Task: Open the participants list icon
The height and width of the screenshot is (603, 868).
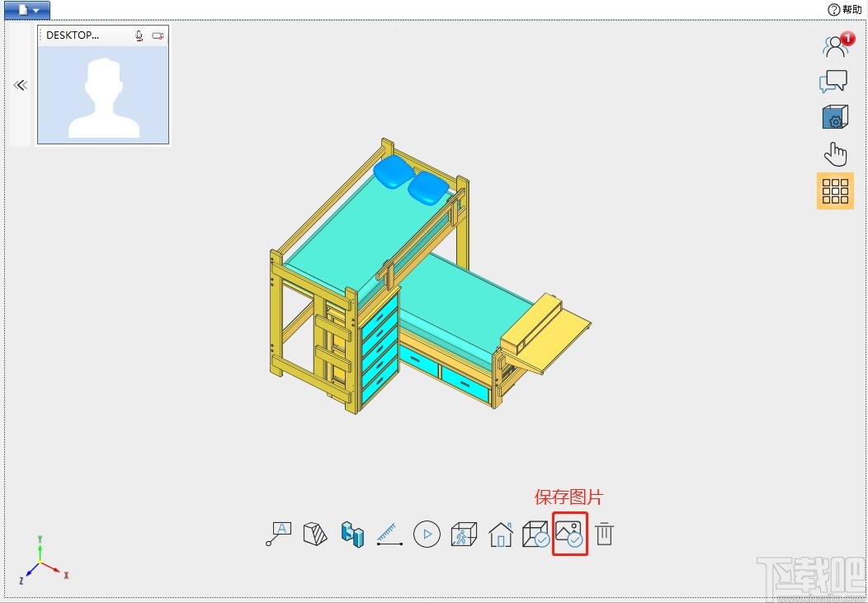Action: (x=837, y=45)
